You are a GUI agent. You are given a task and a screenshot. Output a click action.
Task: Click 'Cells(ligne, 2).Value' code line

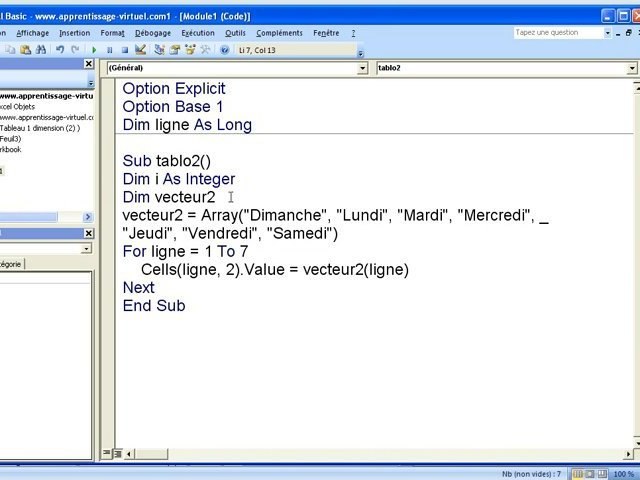(275, 269)
